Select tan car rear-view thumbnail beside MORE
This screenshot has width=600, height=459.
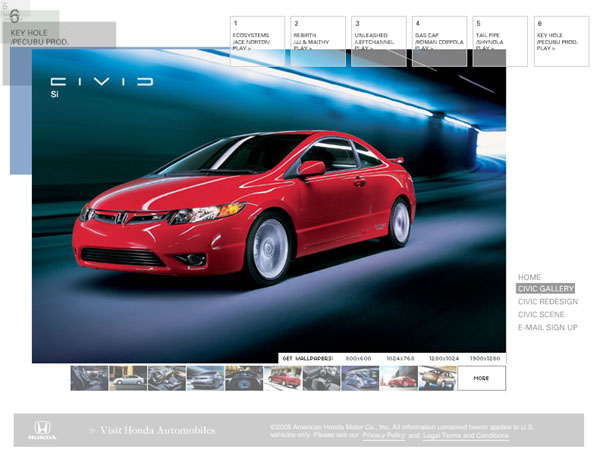437,378
